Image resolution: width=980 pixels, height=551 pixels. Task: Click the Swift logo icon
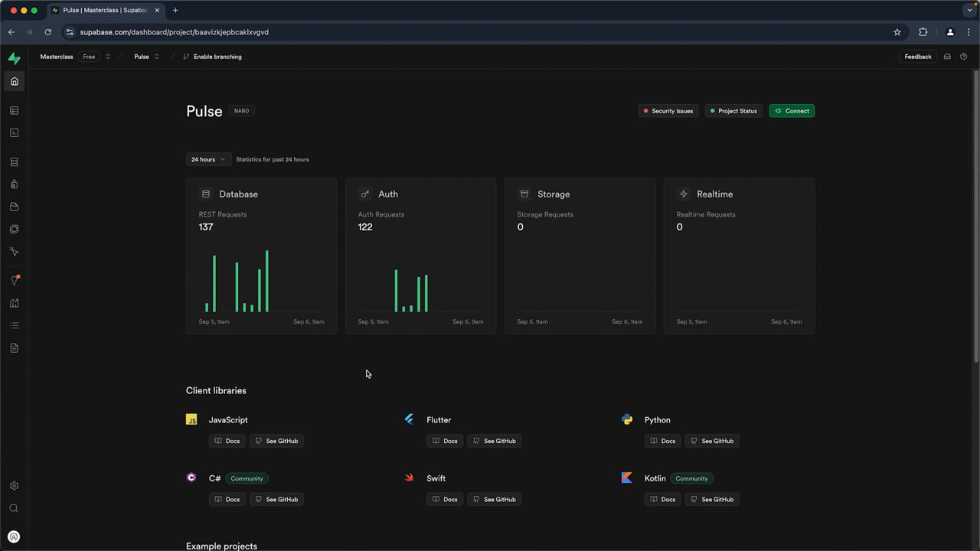(x=409, y=478)
